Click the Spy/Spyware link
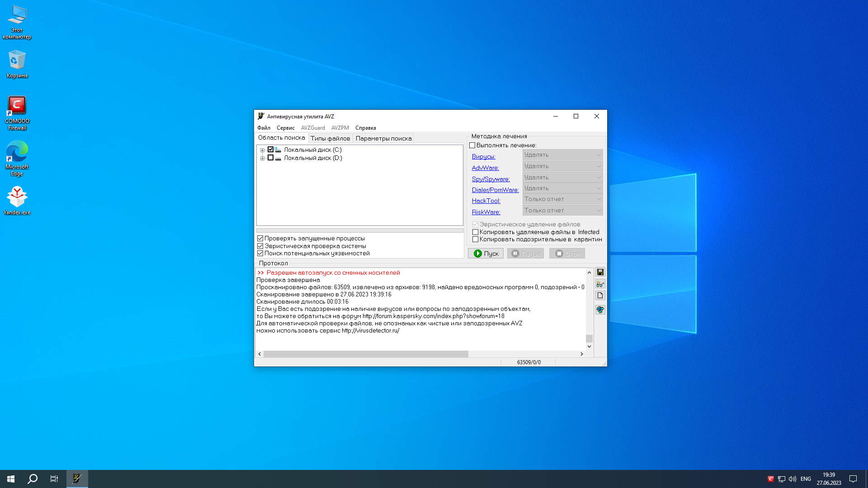Screen dimensions: 868x488 (491, 179)
